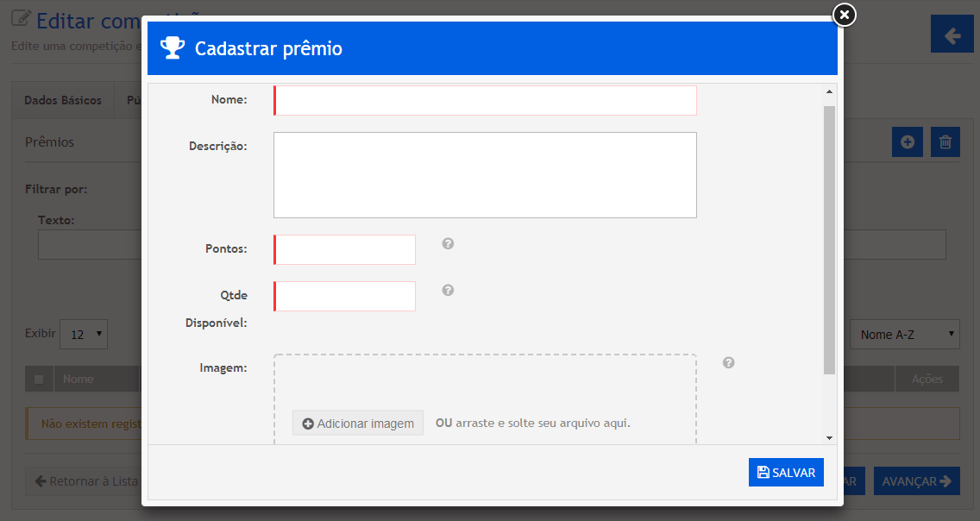The image size is (980, 521).
Task: Click the AVANÇAR button
Action: click(916, 481)
